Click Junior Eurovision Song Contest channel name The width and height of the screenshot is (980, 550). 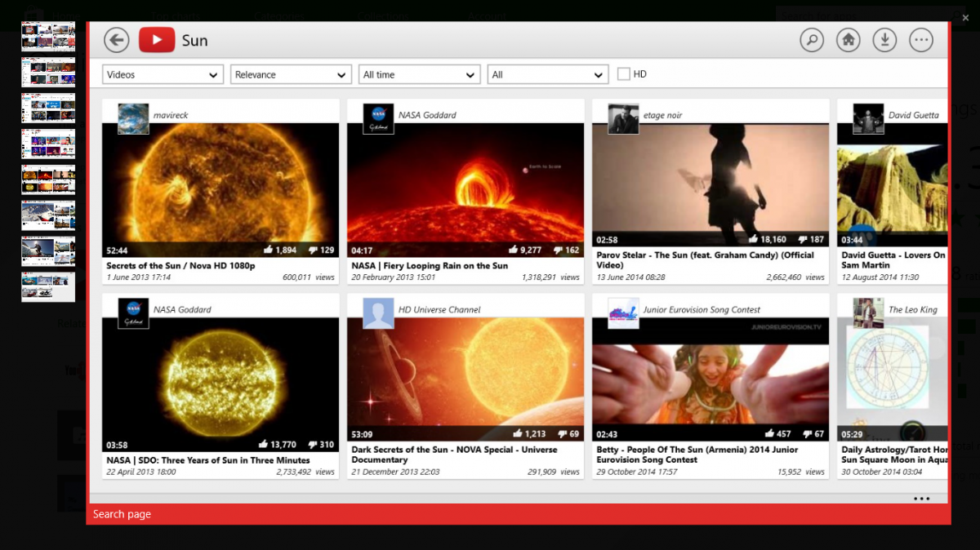(x=702, y=309)
